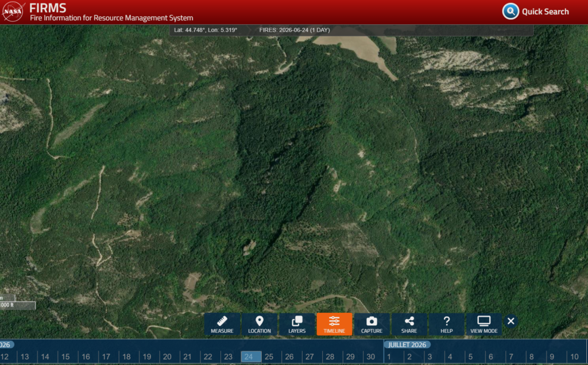
Task: Open the Share options
Action: pyautogui.click(x=409, y=324)
